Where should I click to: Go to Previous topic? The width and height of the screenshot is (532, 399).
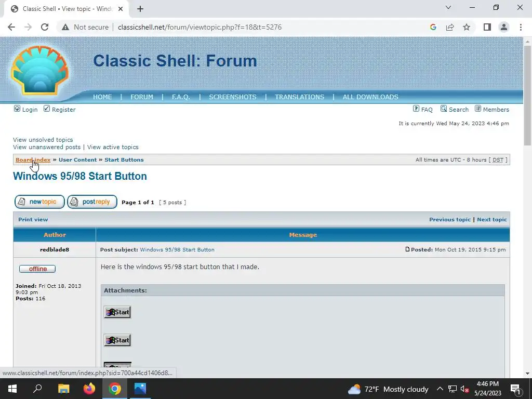coord(450,220)
